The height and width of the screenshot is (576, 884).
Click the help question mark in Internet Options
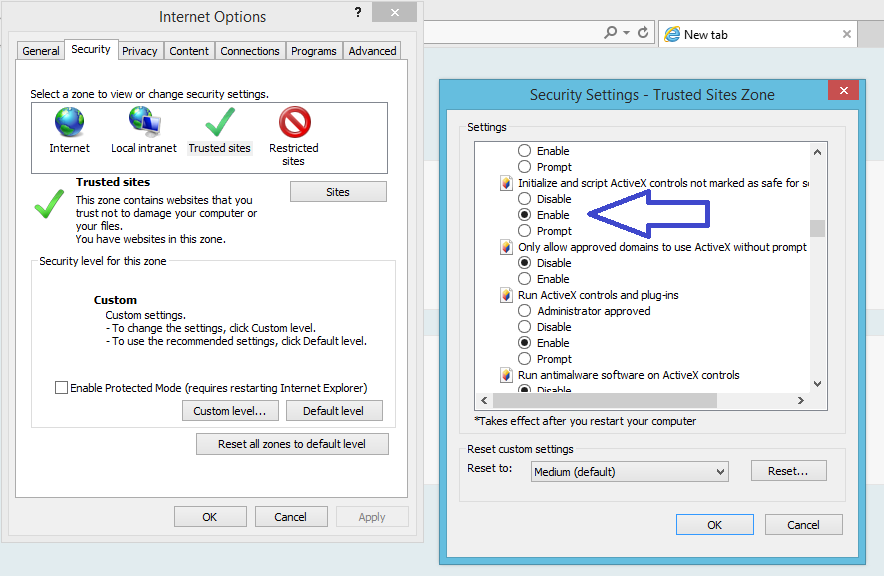358,12
